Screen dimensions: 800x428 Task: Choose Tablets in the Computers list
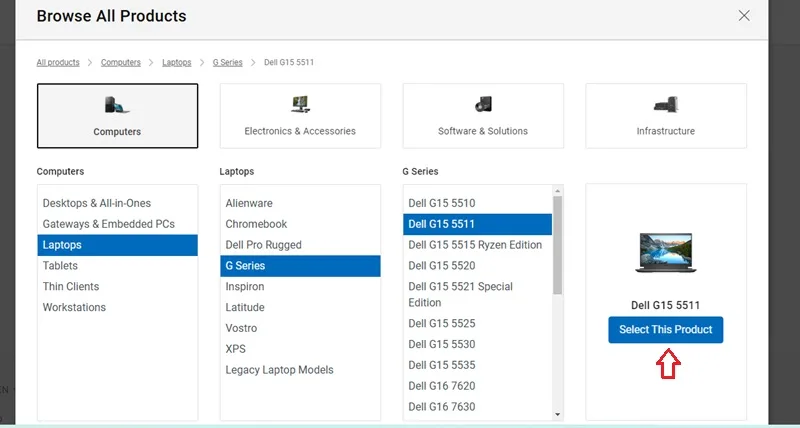(117, 266)
